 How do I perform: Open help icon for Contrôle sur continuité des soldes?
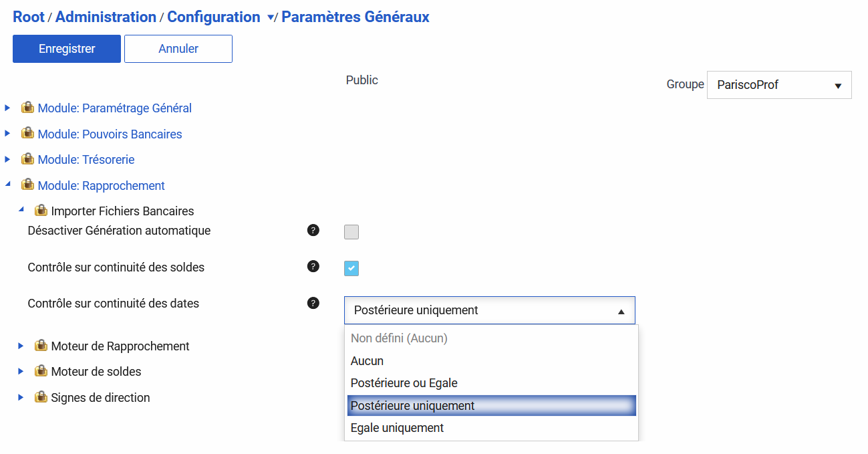pyautogui.click(x=313, y=266)
